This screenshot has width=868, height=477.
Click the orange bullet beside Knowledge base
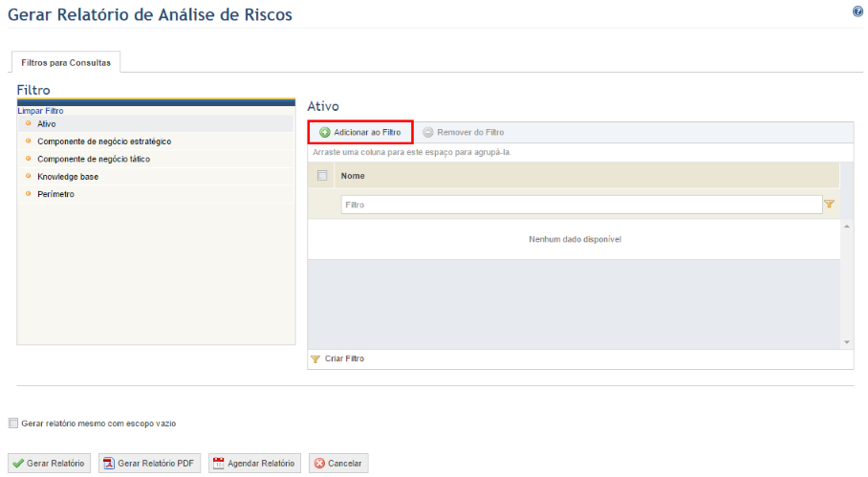click(x=29, y=176)
